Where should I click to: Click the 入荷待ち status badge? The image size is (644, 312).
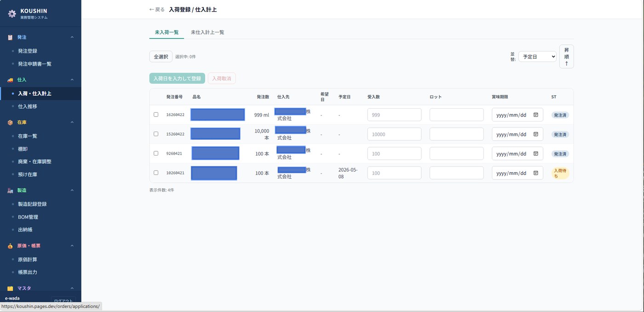pyautogui.click(x=560, y=173)
